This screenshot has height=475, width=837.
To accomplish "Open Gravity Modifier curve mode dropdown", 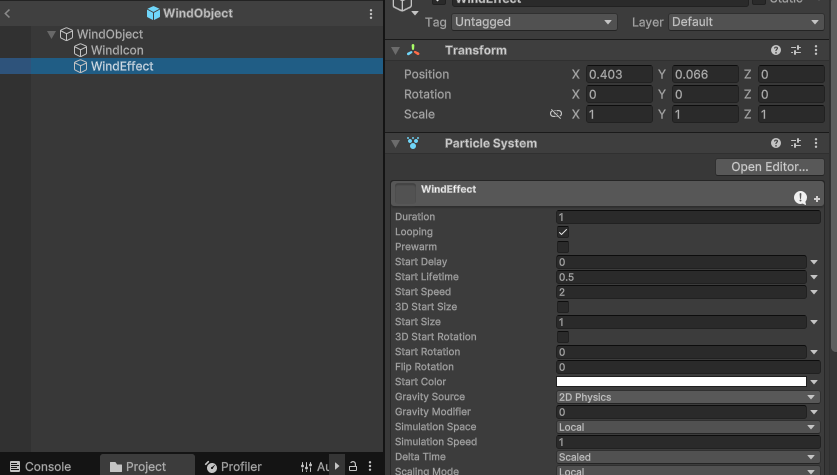I will (814, 412).
